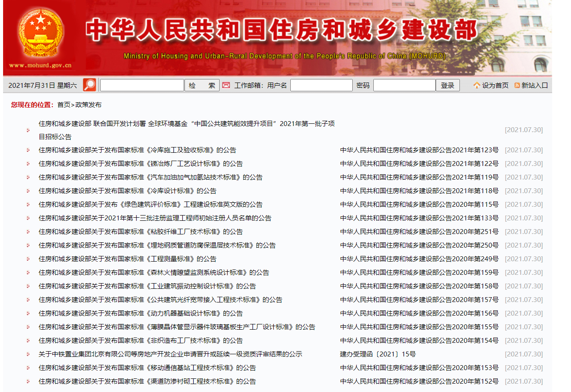Open the 粘胶纤维工厂技术标准 announcement
Image resolution: width=571 pixels, height=392 pixels.
(141, 232)
